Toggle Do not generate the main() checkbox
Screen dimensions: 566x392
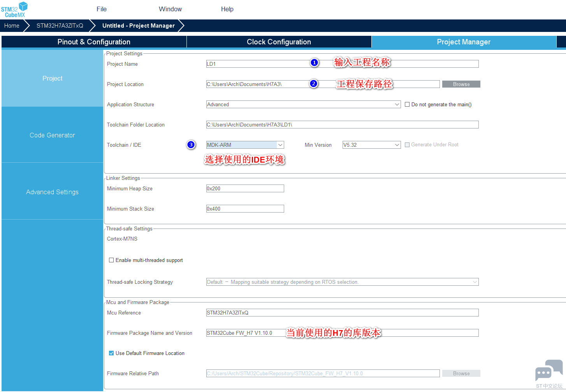point(407,104)
